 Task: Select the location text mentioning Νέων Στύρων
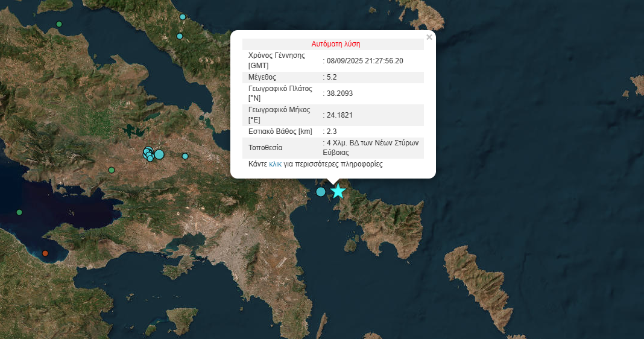[x=373, y=148]
